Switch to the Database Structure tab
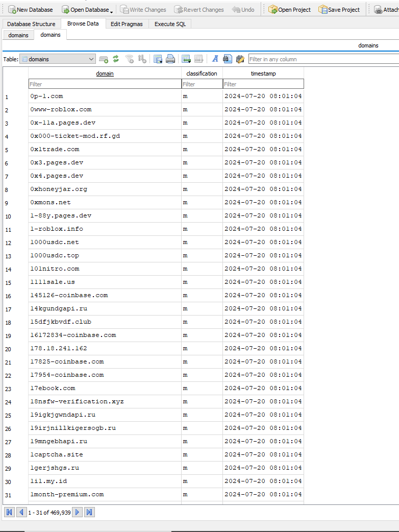Viewport: 399px width, 532px height. 31,24
